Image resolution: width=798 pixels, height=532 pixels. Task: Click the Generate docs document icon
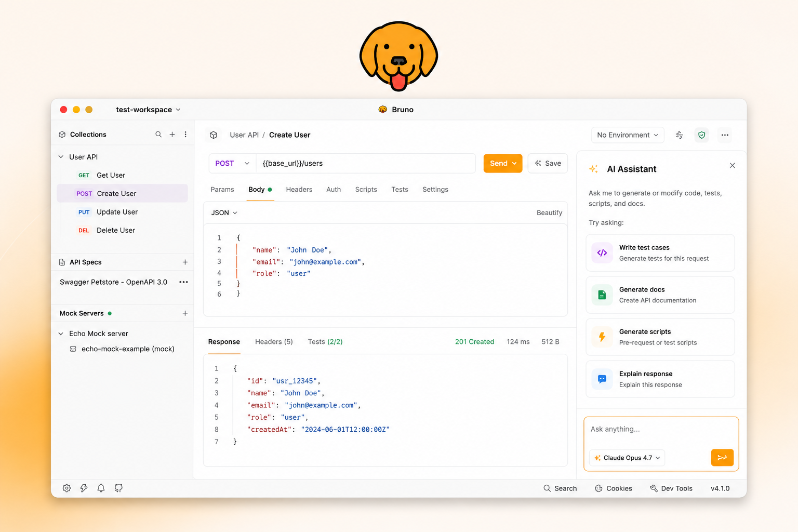point(602,295)
